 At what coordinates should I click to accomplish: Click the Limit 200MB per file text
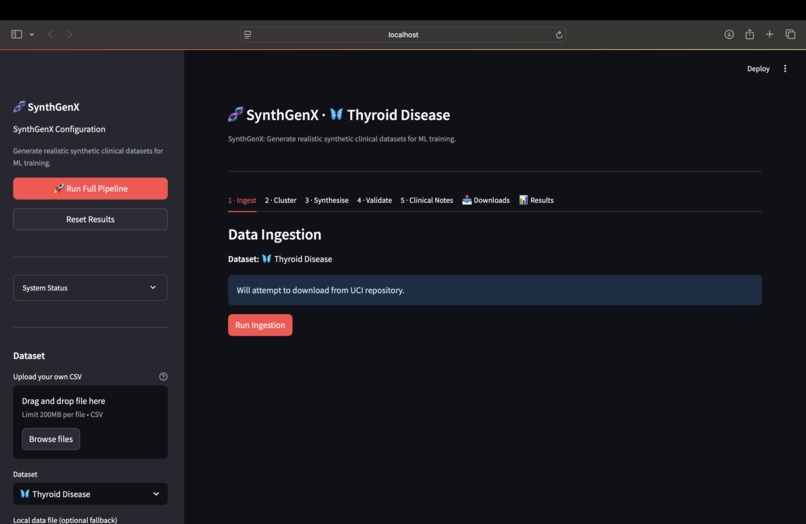[62, 415]
